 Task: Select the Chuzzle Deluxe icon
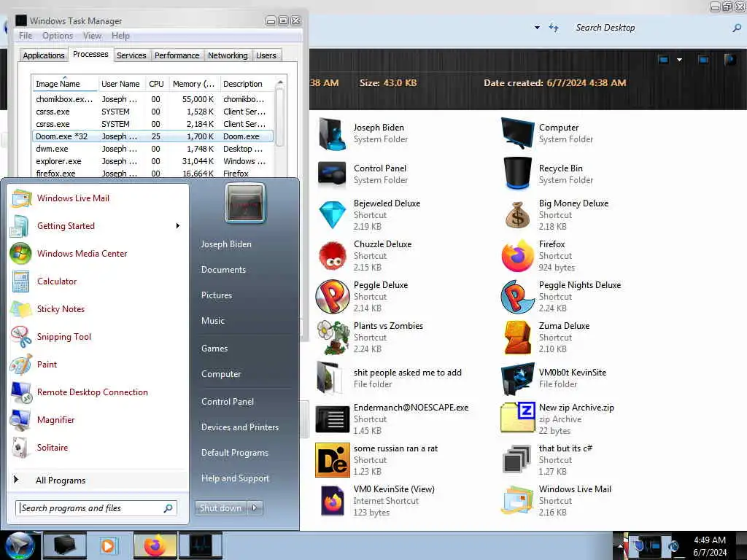(332, 256)
